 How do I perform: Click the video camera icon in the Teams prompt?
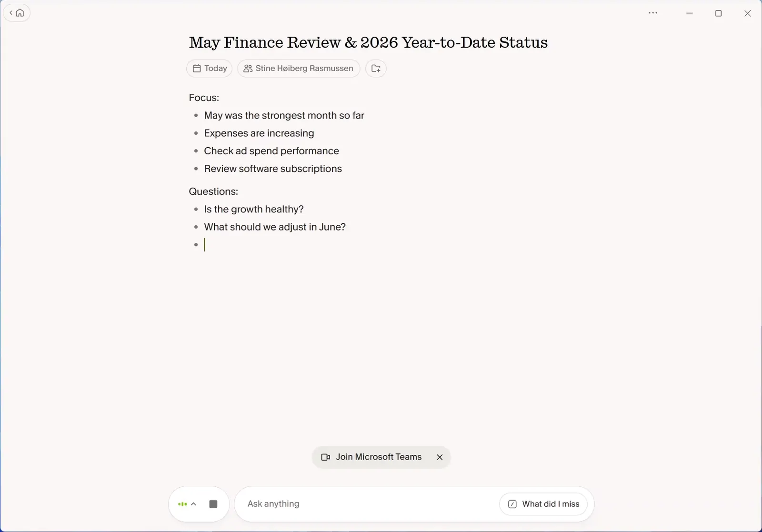tap(326, 457)
